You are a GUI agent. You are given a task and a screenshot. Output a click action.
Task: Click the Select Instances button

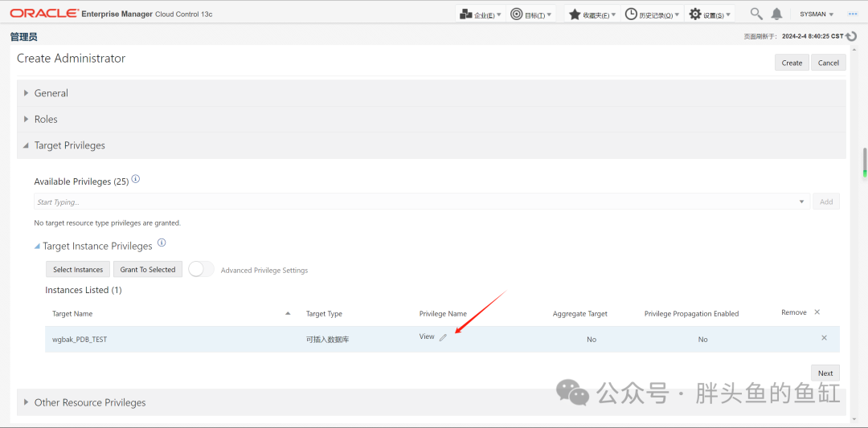[78, 269]
